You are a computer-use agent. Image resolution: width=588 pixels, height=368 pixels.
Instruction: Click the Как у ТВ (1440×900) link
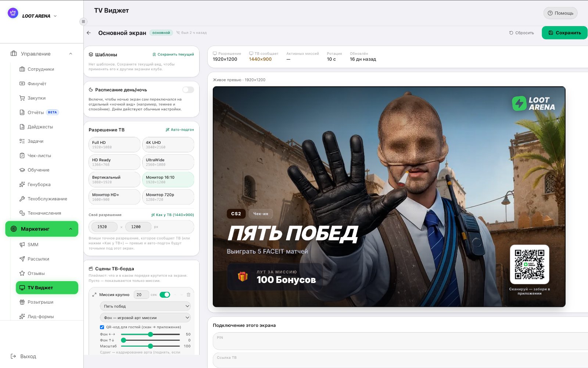172,215
